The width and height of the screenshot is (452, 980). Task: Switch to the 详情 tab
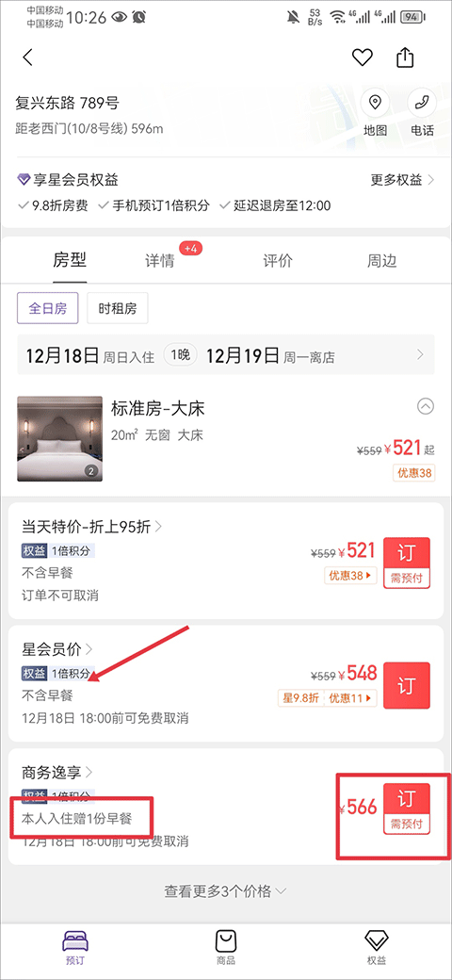click(x=160, y=261)
